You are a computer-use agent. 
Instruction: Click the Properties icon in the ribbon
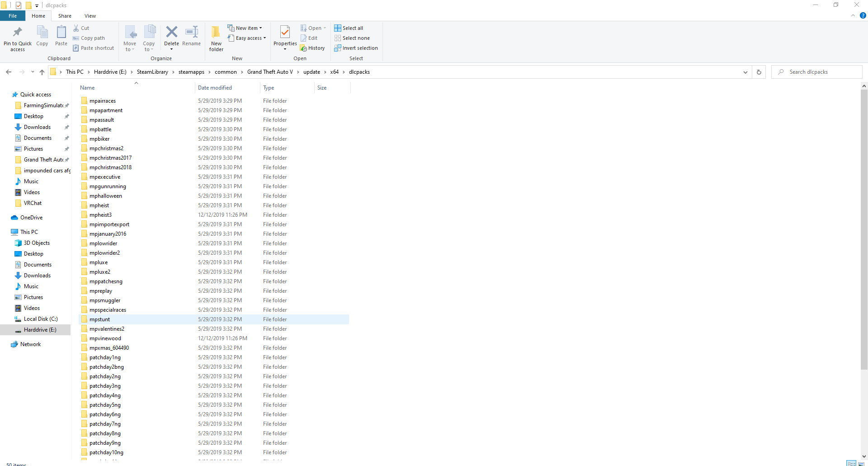(x=285, y=33)
